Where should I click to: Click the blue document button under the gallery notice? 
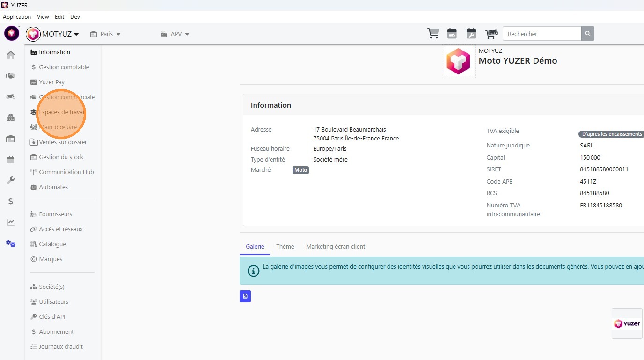pyautogui.click(x=245, y=296)
